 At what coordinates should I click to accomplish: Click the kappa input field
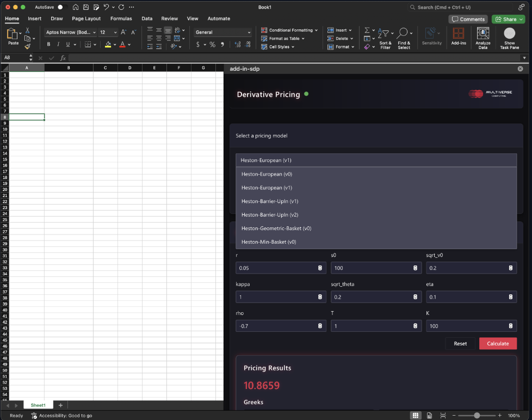click(x=277, y=297)
